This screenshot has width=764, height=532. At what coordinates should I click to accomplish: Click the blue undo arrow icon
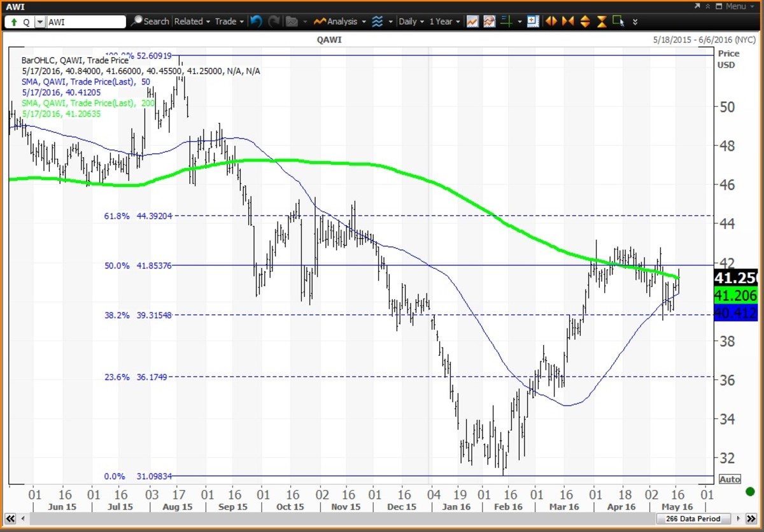[256, 22]
